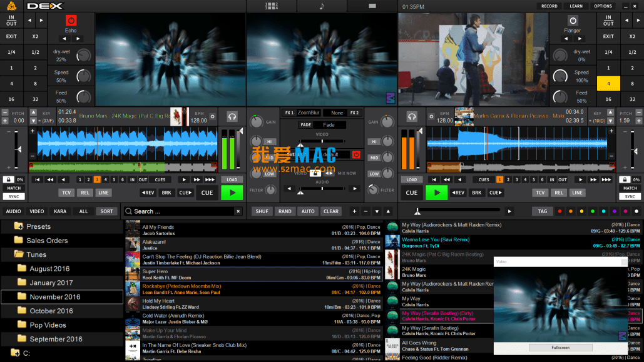The width and height of the screenshot is (644, 362).
Task: Click Fullscreen button in Video window
Action: coord(560,348)
